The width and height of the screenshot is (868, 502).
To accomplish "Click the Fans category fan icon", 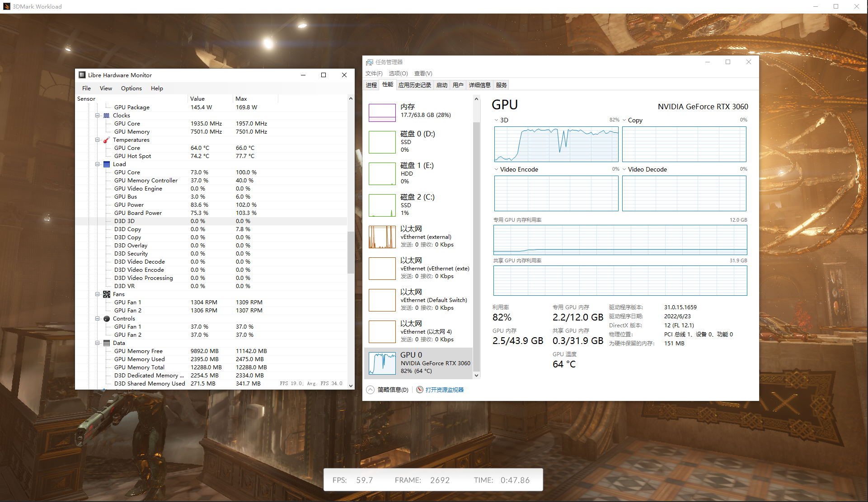I will point(107,294).
